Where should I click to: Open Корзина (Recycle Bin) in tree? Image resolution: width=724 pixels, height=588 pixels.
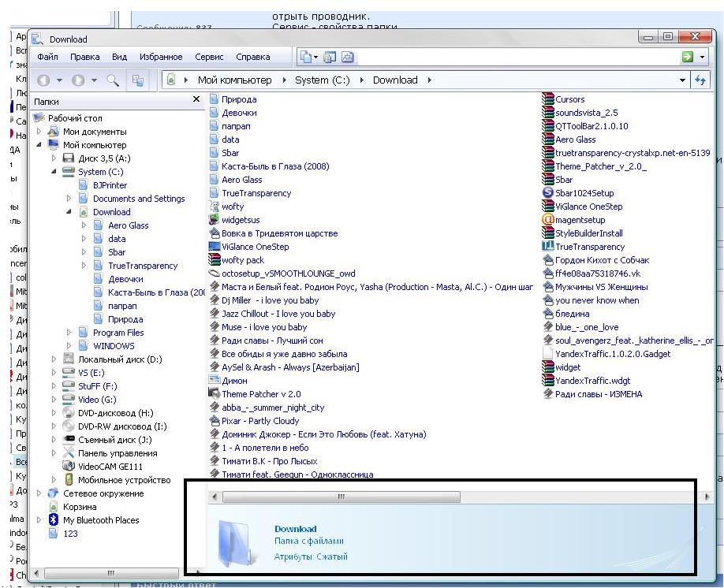[x=80, y=507]
